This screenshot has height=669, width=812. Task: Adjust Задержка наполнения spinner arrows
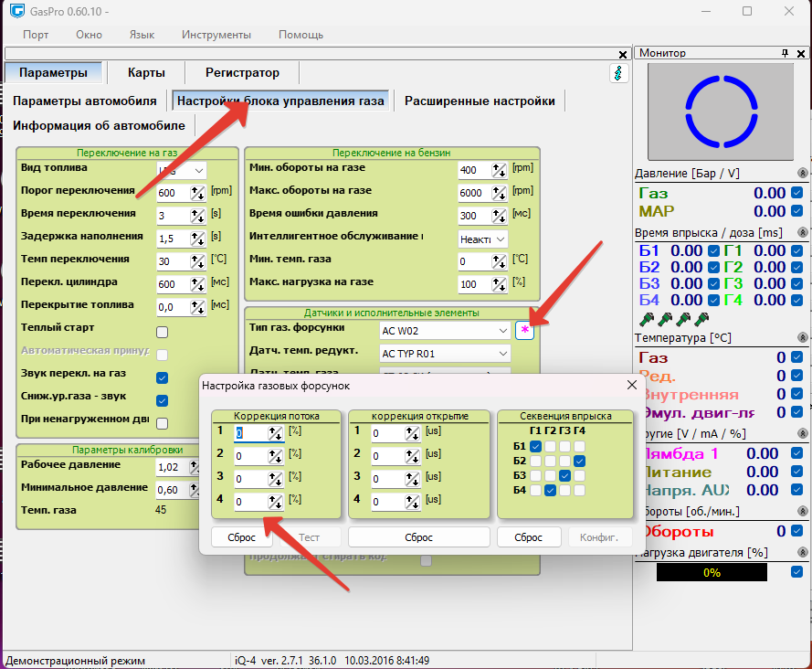pos(198,239)
